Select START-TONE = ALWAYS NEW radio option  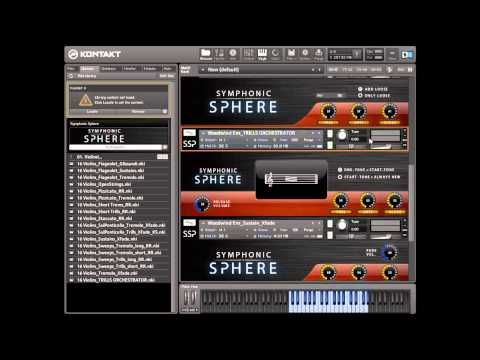340,177
